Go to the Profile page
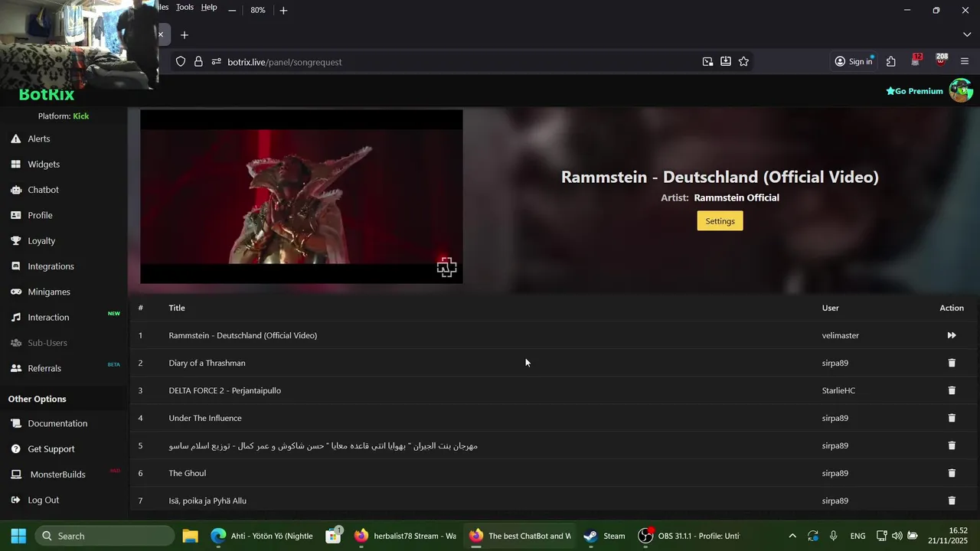The height and width of the screenshot is (551, 980). (x=40, y=215)
